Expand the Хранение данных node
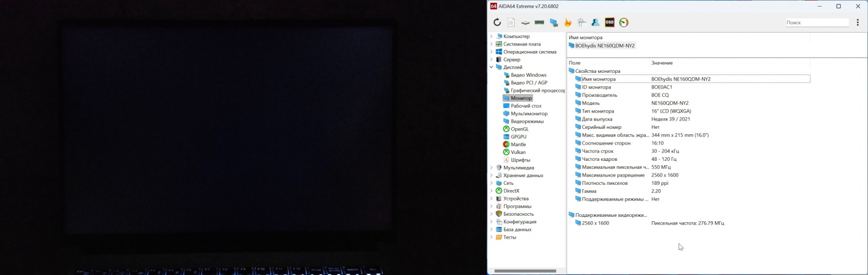Image resolution: width=868 pixels, height=275 pixels. tap(492, 176)
